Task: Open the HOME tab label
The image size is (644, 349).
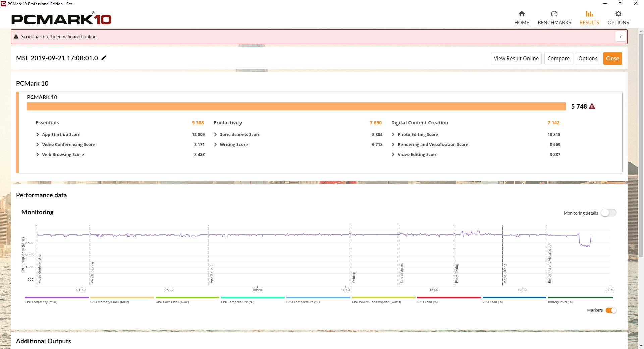Action: 522,23
